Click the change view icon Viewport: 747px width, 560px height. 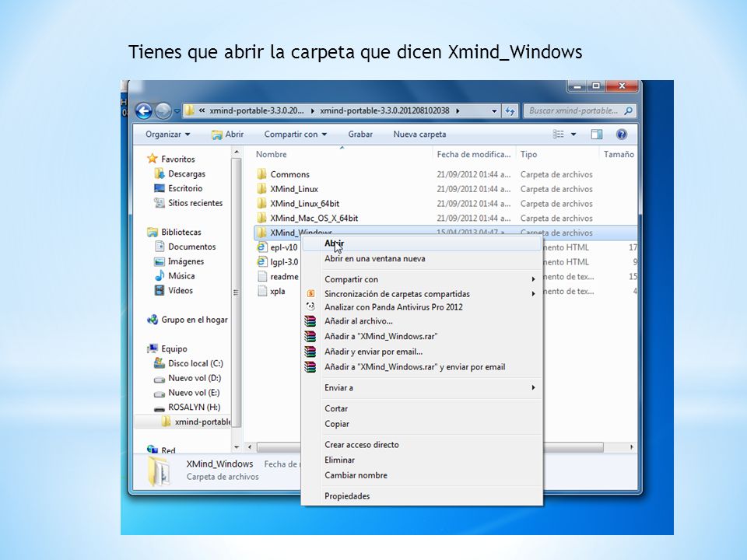(559, 135)
